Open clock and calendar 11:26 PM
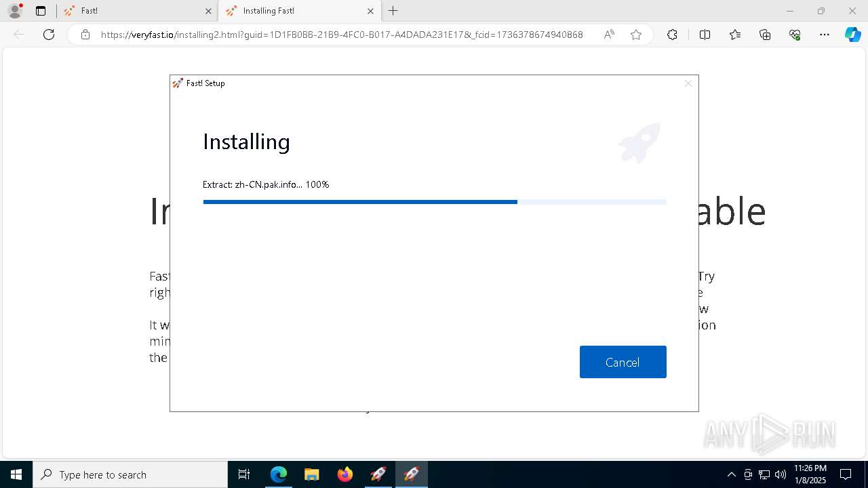The image size is (868, 488). pyautogui.click(x=810, y=474)
